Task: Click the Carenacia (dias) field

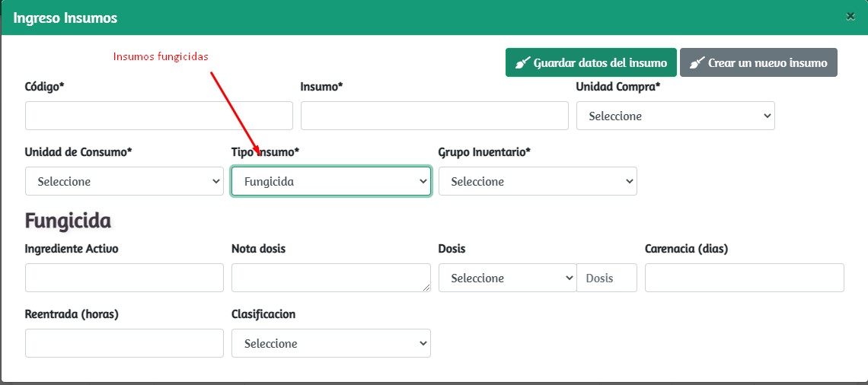Action: [744, 278]
